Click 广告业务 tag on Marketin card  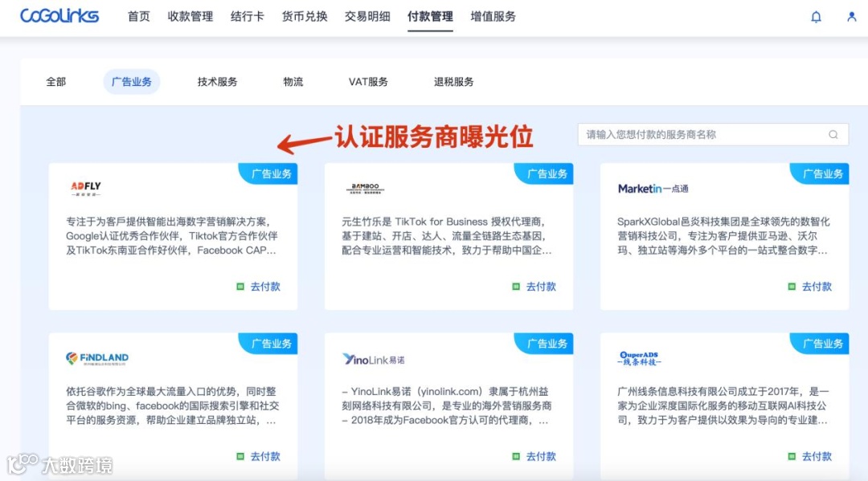[x=820, y=173]
